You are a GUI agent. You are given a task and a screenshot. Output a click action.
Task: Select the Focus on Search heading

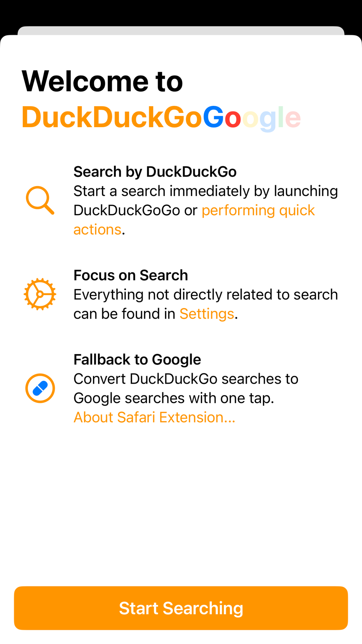131,275
